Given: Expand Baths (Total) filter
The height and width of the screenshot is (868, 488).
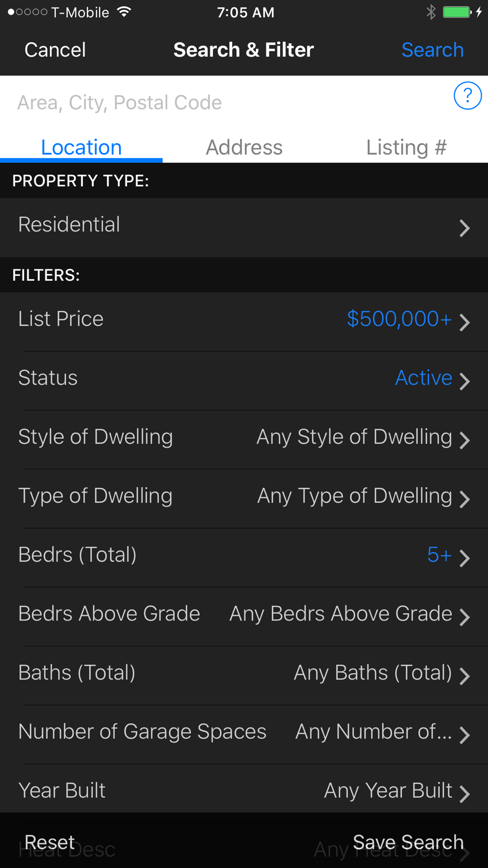Looking at the screenshot, I should point(244,674).
